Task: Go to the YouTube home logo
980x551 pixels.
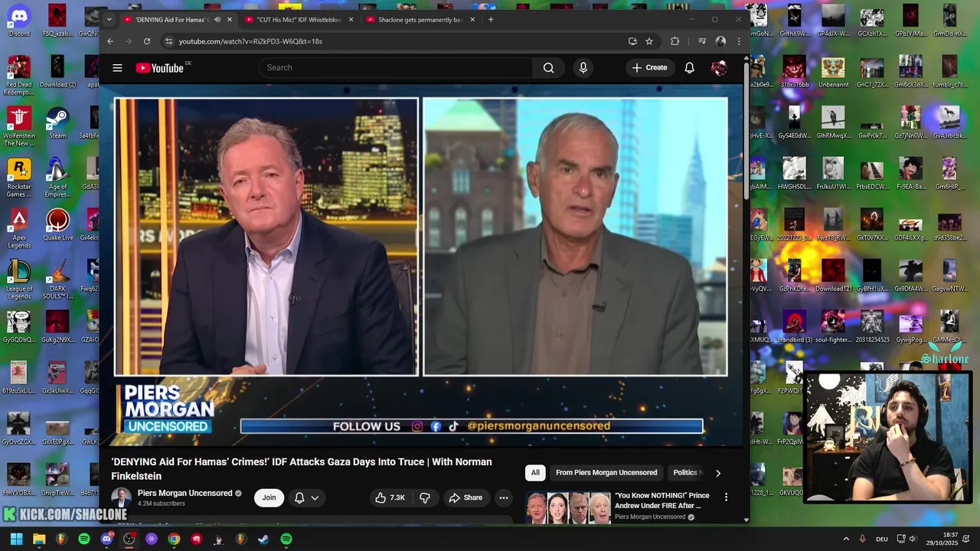Action: [161, 68]
